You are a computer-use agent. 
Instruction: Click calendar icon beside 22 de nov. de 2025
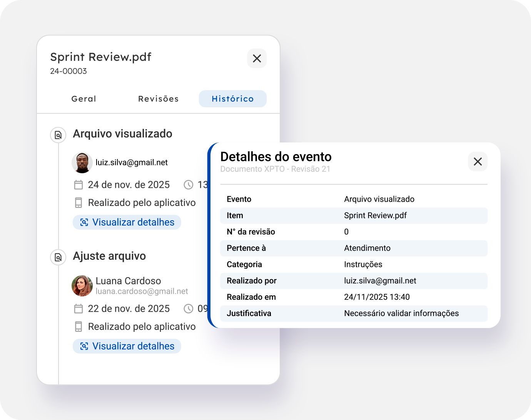78,309
